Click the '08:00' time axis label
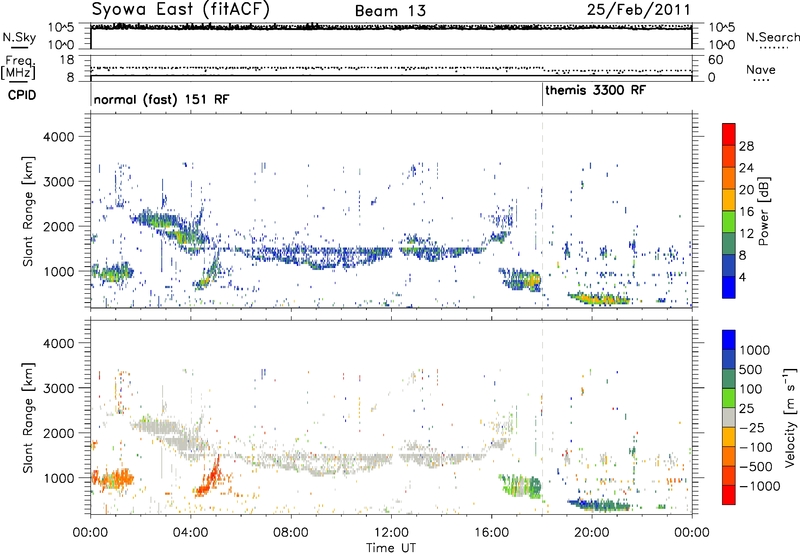800x554 pixels. [291, 533]
